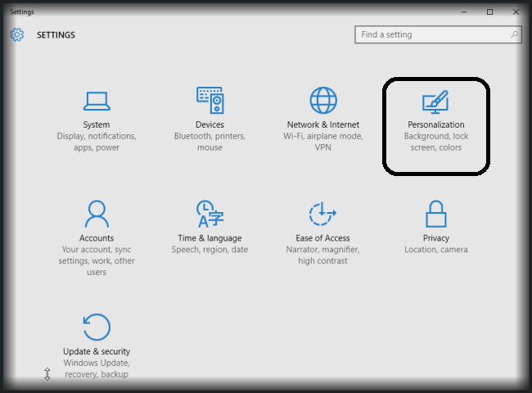Click the Time & language title label
This screenshot has width=532, height=393.
[x=210, y=238]
